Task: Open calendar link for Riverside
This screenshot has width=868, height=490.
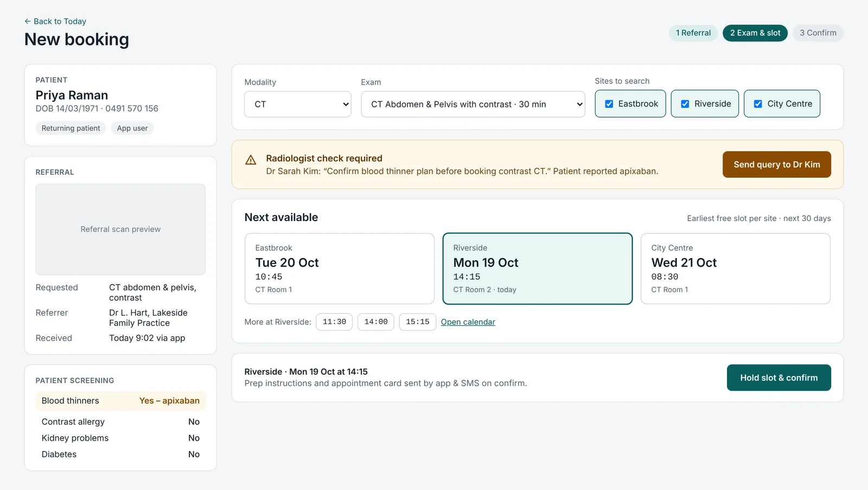Action: pos(468,322)
